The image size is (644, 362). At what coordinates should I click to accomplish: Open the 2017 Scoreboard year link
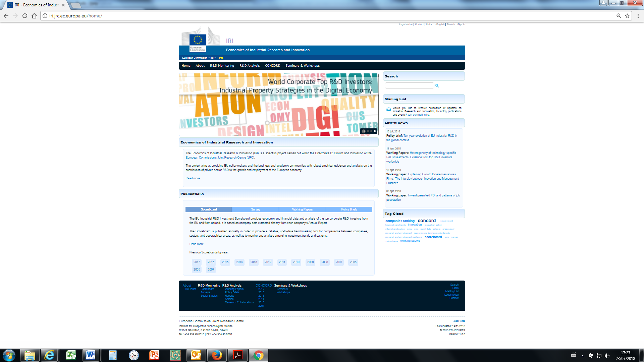point(197,262)
